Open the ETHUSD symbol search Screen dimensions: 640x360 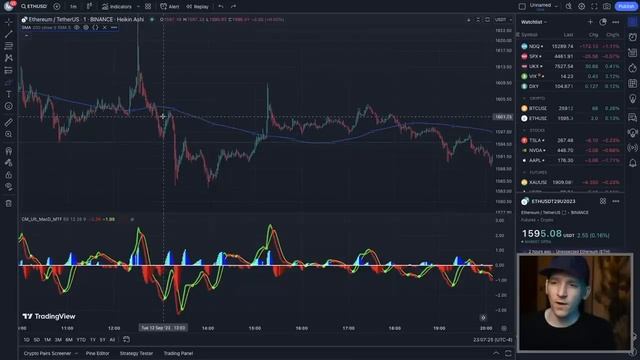coord(34,7)
